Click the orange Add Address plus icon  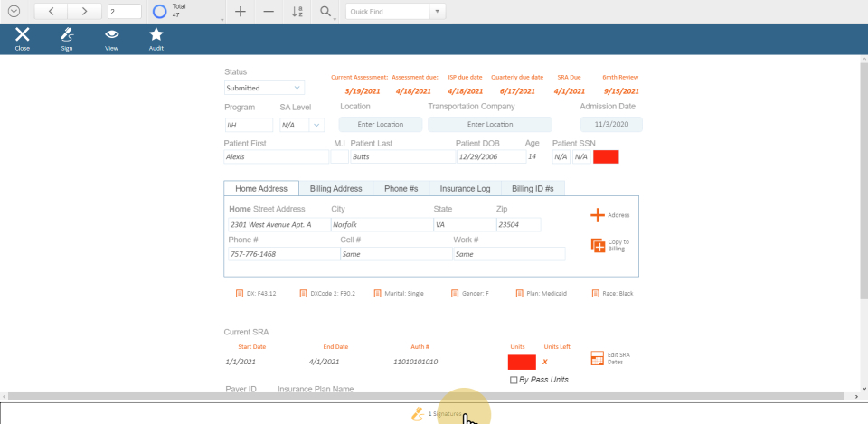coord(598,215)
